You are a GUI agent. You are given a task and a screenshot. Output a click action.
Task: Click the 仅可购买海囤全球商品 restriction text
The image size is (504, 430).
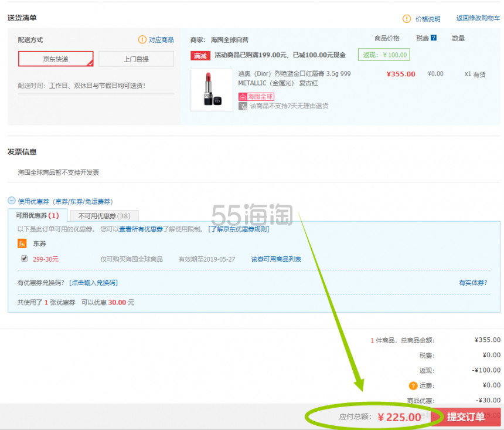[132, 259]
